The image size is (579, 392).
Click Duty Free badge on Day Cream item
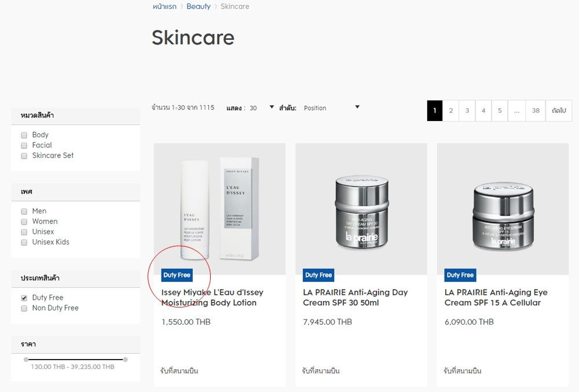pyautogui.click(x=318, y=275)
